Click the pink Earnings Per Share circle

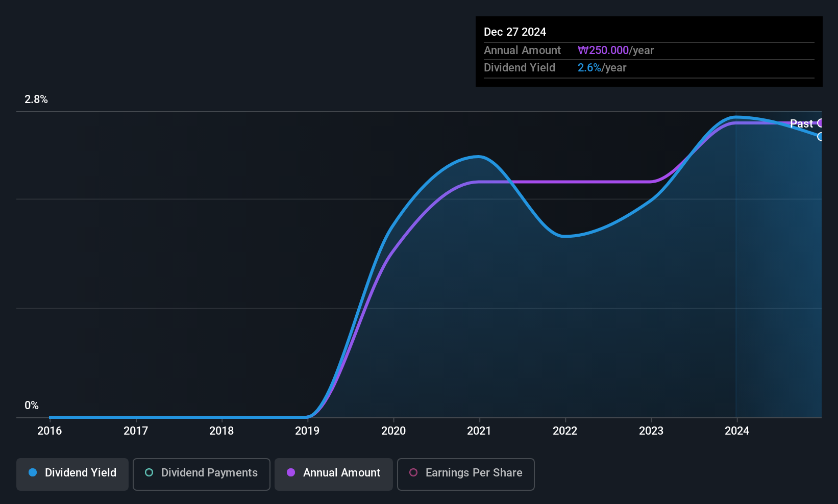coord(413,472)
